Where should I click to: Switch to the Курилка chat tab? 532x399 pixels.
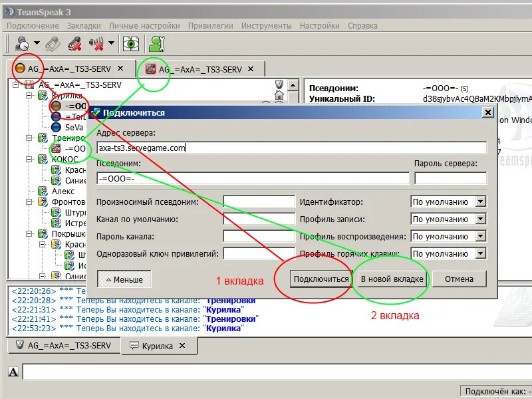coord(159,346)
